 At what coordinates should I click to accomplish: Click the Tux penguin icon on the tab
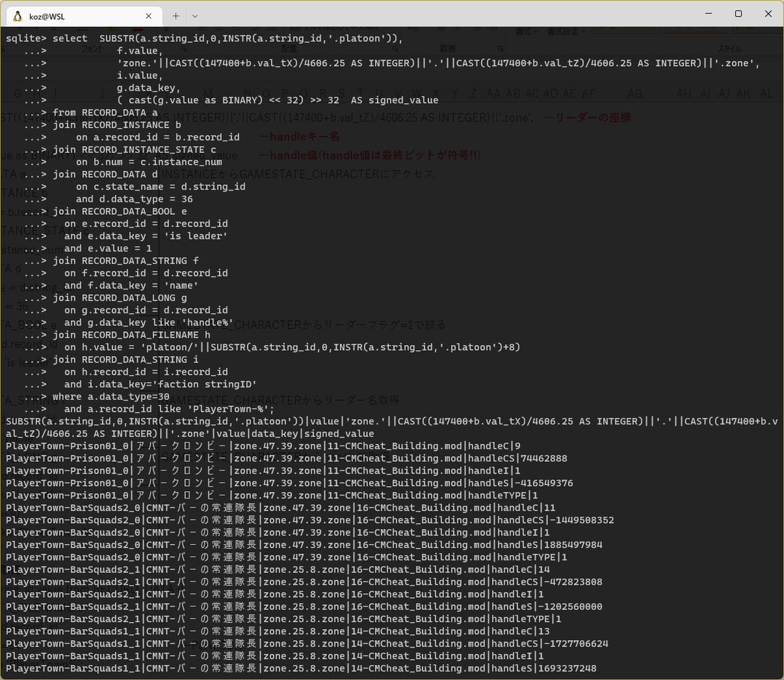pos(18,16)
